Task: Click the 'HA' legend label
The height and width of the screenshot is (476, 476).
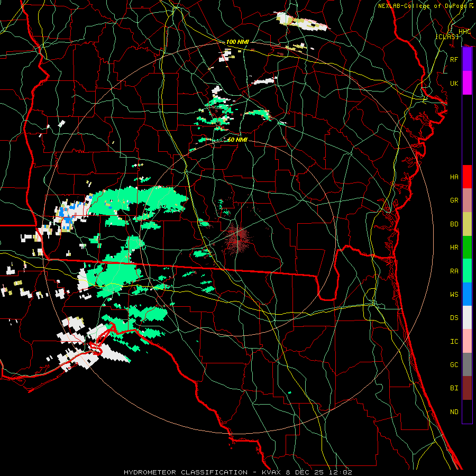Action: tap(454, 177)
